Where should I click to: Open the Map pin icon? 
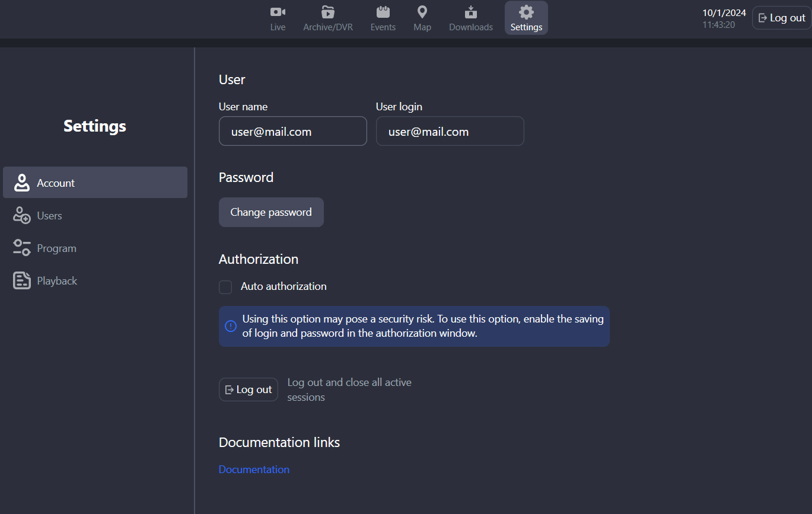[422, 12]
